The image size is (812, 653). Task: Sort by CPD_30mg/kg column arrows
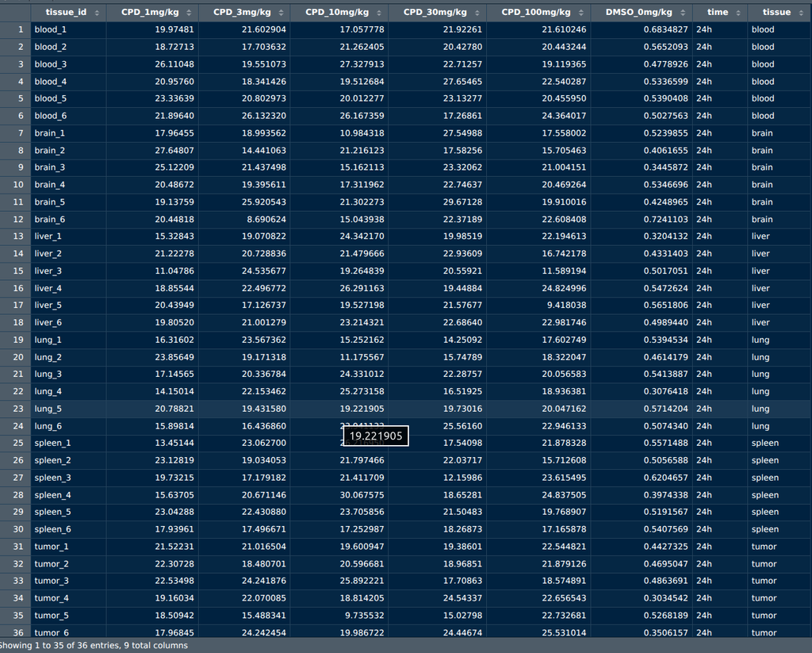tap(477, 13)
